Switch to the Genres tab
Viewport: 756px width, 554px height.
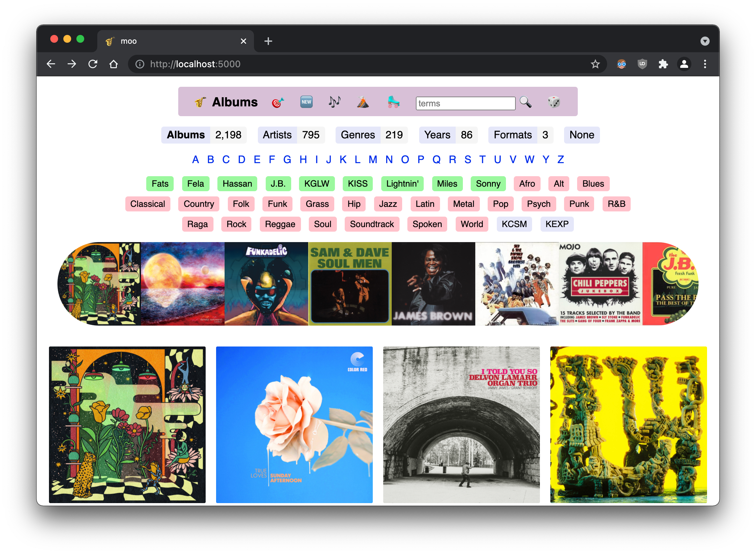pos(358,135)
